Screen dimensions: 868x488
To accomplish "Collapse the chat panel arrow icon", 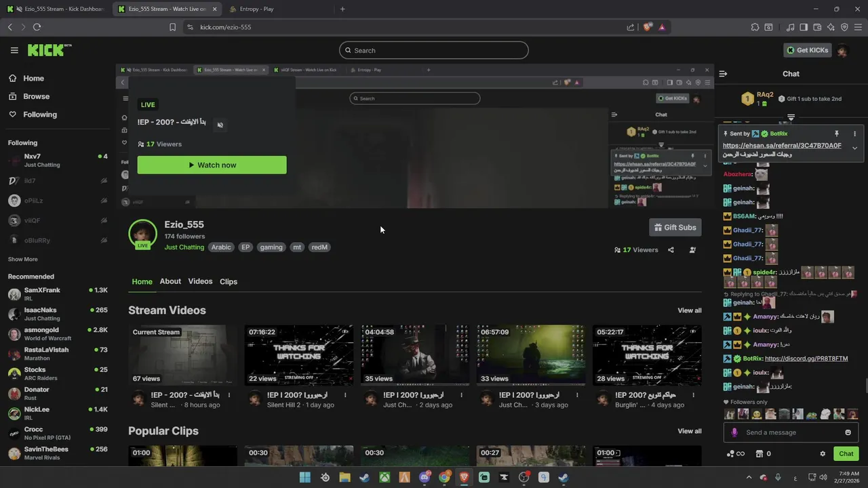I will click(723, 74).
